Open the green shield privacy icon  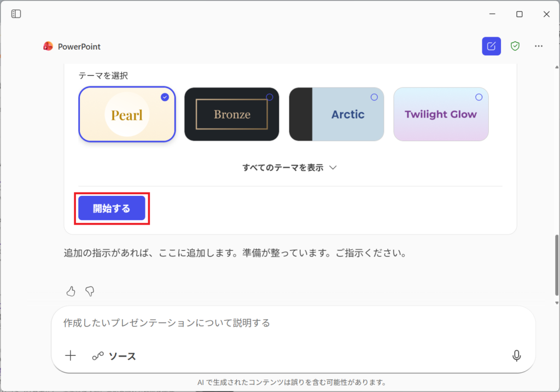[515, 46]
